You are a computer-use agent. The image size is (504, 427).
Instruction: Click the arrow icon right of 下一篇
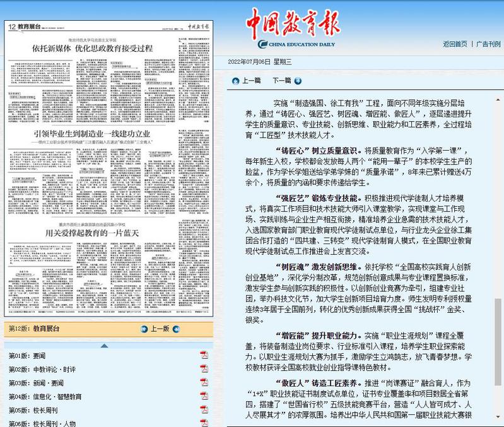(x=298, y=81)
